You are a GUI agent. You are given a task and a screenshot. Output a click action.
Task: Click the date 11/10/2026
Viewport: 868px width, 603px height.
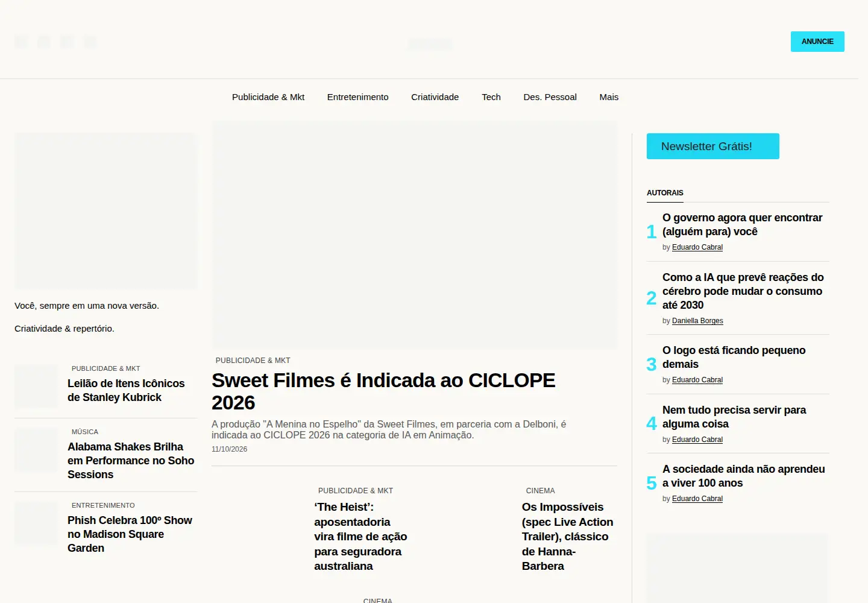pos(229,449)
